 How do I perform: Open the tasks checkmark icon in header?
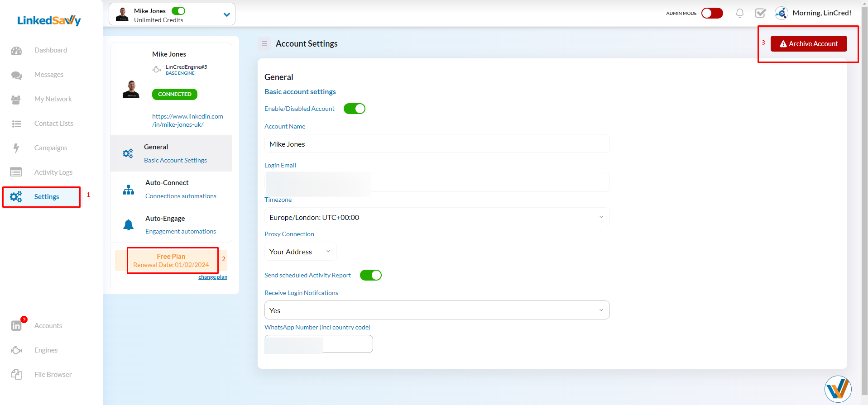761,13
